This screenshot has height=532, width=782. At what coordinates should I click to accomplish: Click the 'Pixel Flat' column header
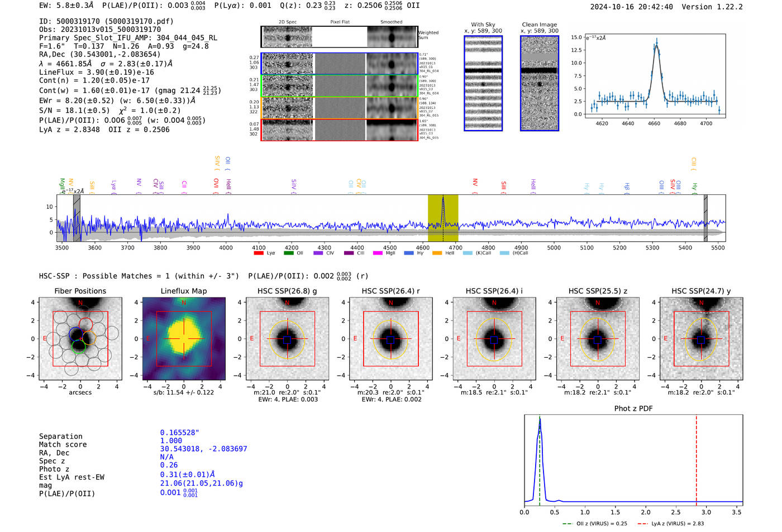340,22
